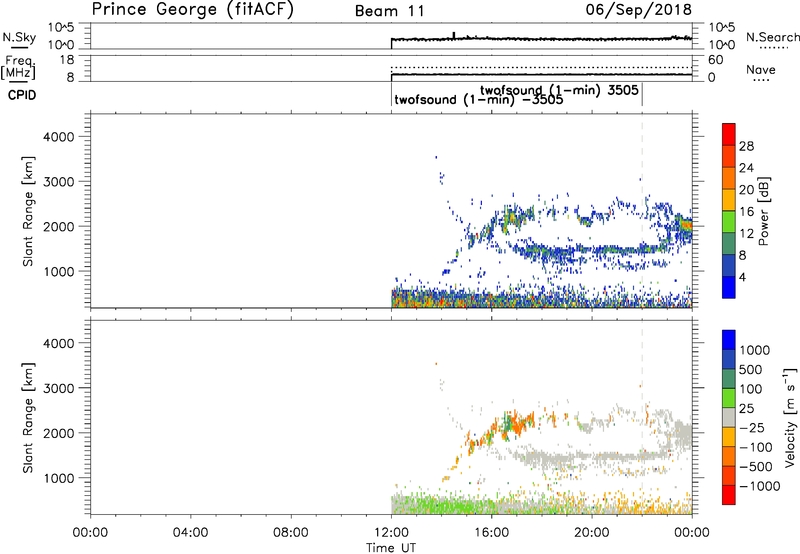800x554 pixels.
Task: Select the "Beam 11" header label
Action: 389,11
